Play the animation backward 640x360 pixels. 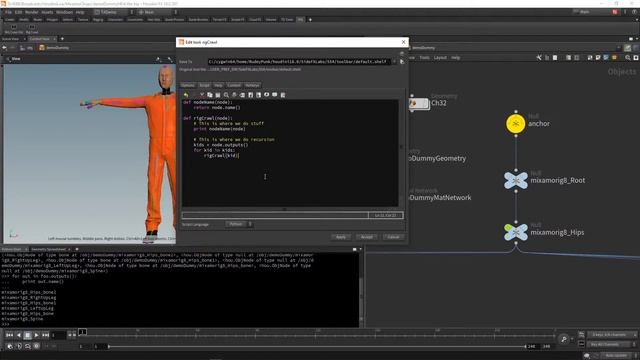click(18, 335)
